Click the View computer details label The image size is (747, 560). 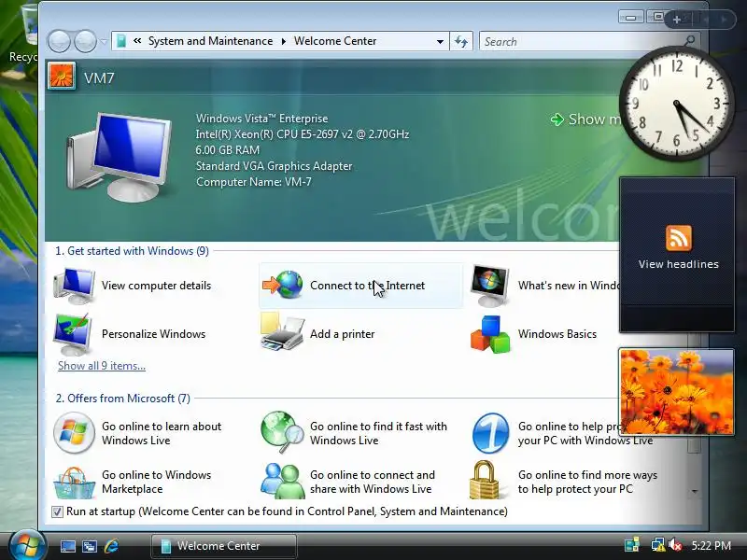tap(156, 286)
